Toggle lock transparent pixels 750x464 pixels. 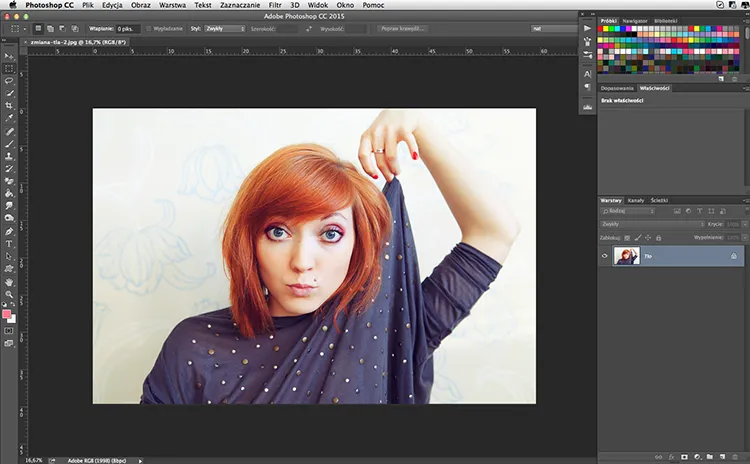click(x=627, y=238)
